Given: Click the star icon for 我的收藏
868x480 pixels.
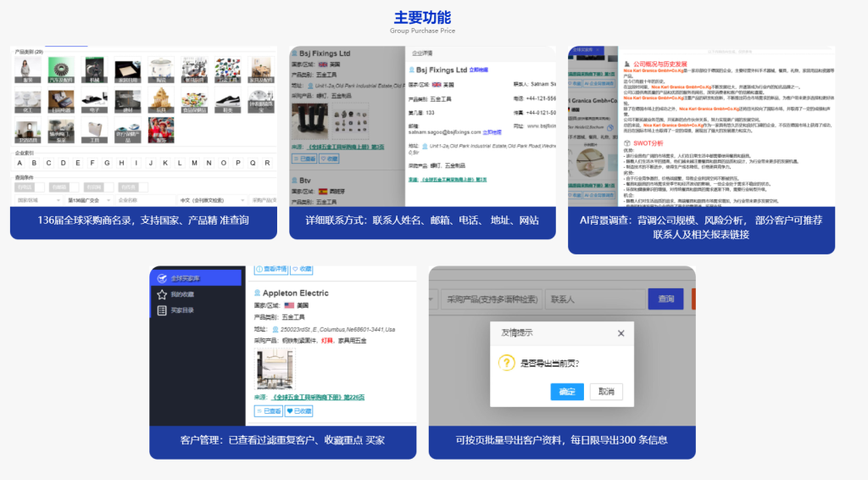Looking at the screenshot, I should 162,294.
